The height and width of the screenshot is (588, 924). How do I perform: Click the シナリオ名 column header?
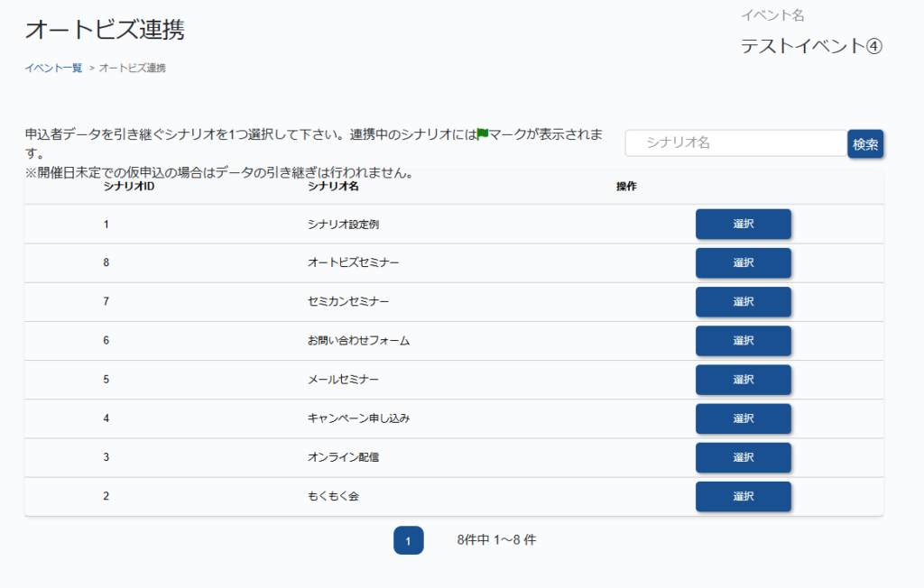(x=333, y=186)
